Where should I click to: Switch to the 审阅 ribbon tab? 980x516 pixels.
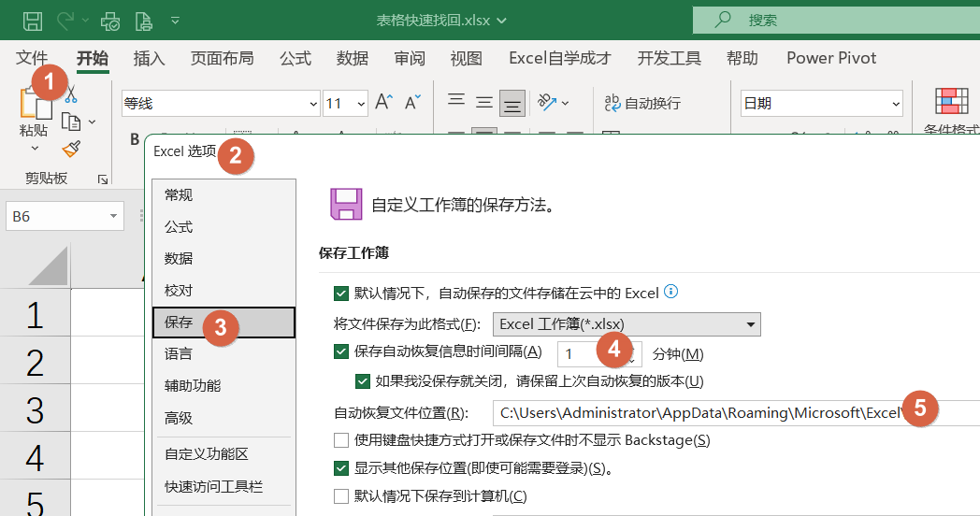(410, 58)
